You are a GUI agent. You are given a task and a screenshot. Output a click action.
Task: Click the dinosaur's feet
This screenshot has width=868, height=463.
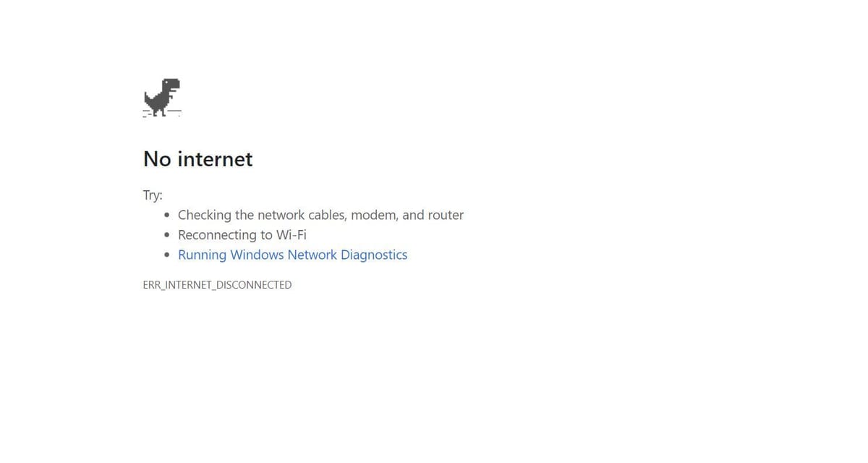[161, 111]
